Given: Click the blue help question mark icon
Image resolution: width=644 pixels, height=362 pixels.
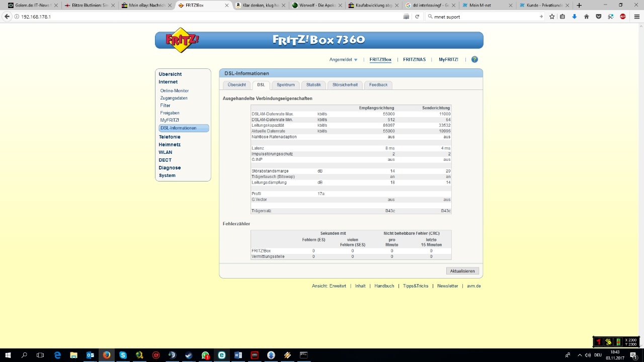Looking at the screenshot, I should tap(474, 59).
